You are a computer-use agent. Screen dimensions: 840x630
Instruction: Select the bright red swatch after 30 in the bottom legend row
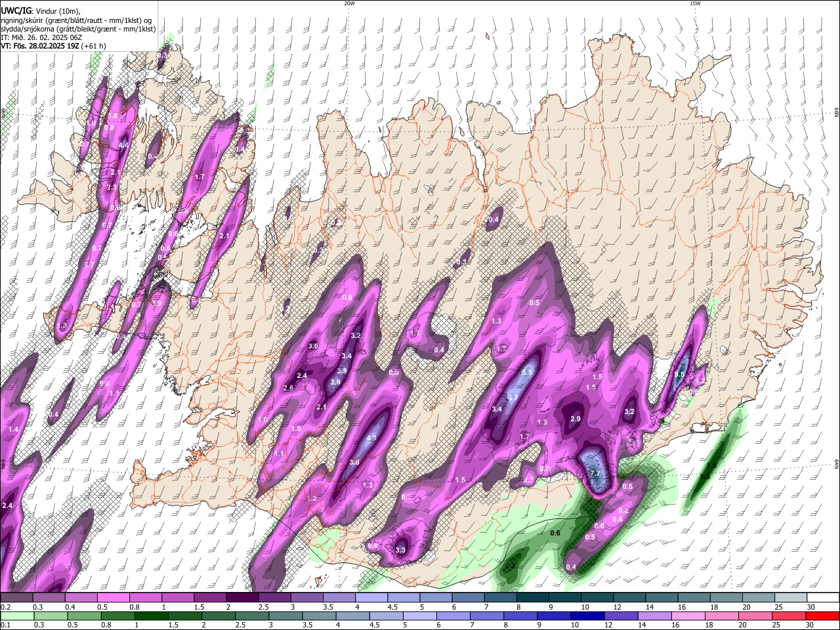822,616
